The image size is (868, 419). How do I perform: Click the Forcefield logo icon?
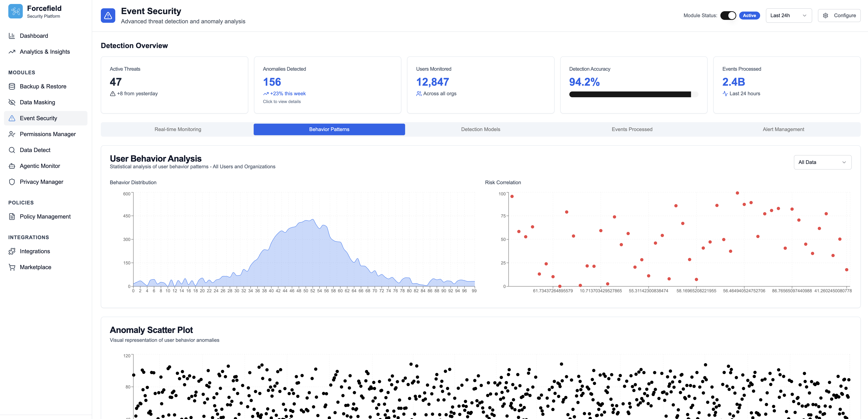tap(16, 11)
